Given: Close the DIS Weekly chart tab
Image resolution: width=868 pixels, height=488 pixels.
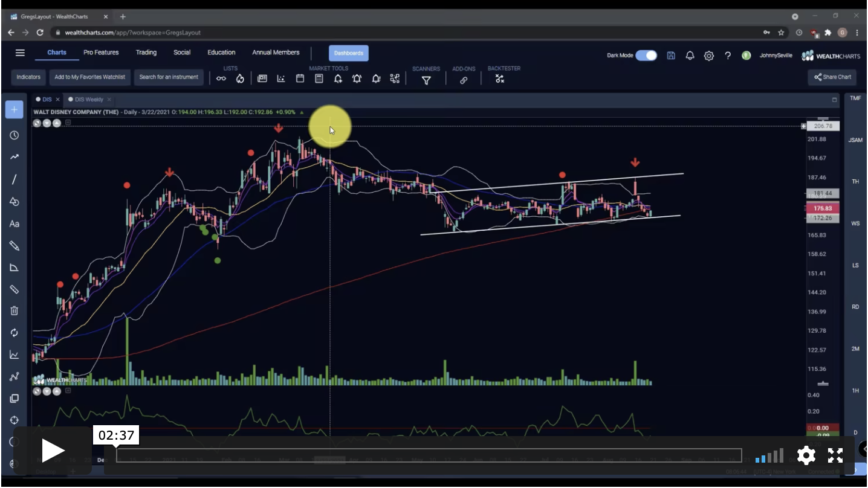Looking at the screenshot, I should (x=109, y=100).
